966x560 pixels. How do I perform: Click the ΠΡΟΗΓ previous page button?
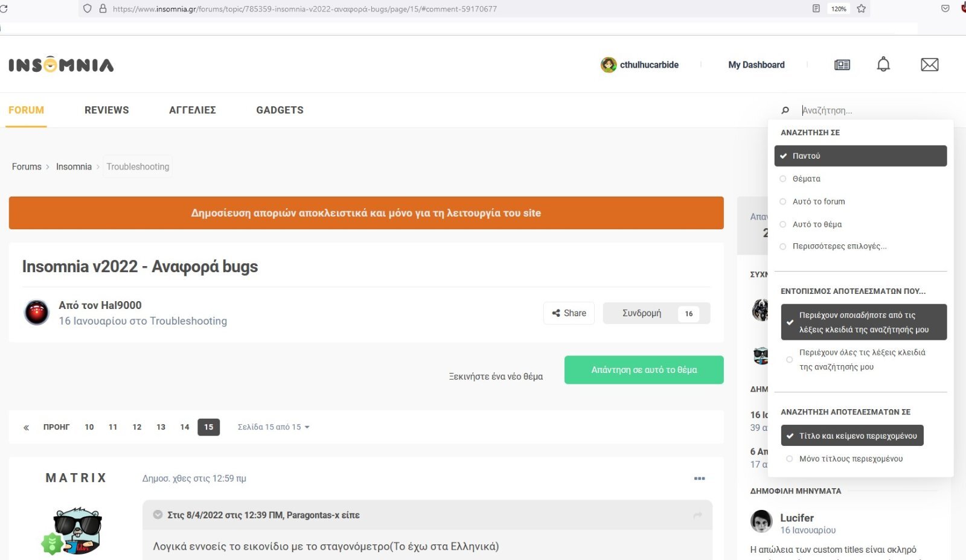pos(56,427)
